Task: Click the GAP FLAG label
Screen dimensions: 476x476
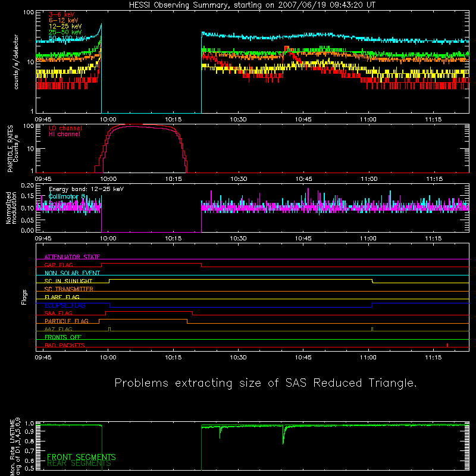Action: [58, 265]
